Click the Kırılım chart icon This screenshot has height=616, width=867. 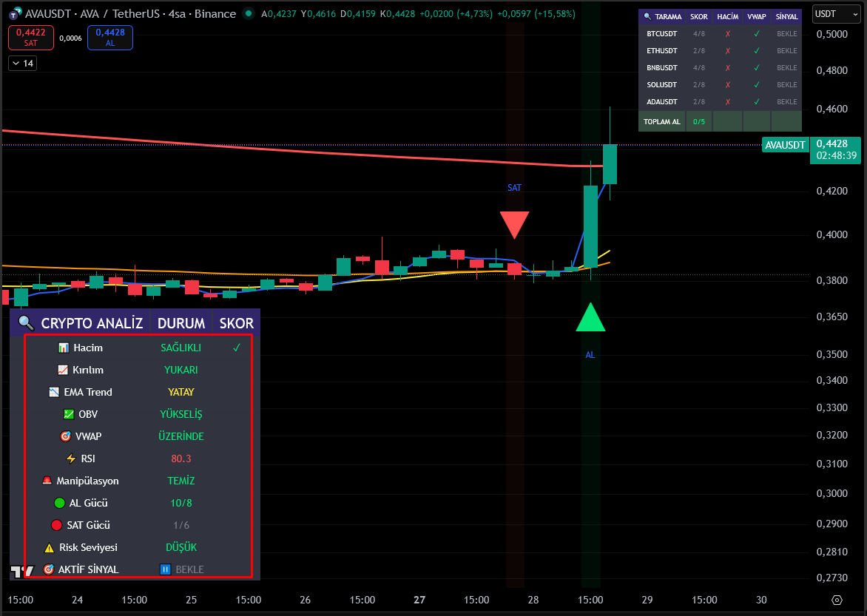pos(63,370)
